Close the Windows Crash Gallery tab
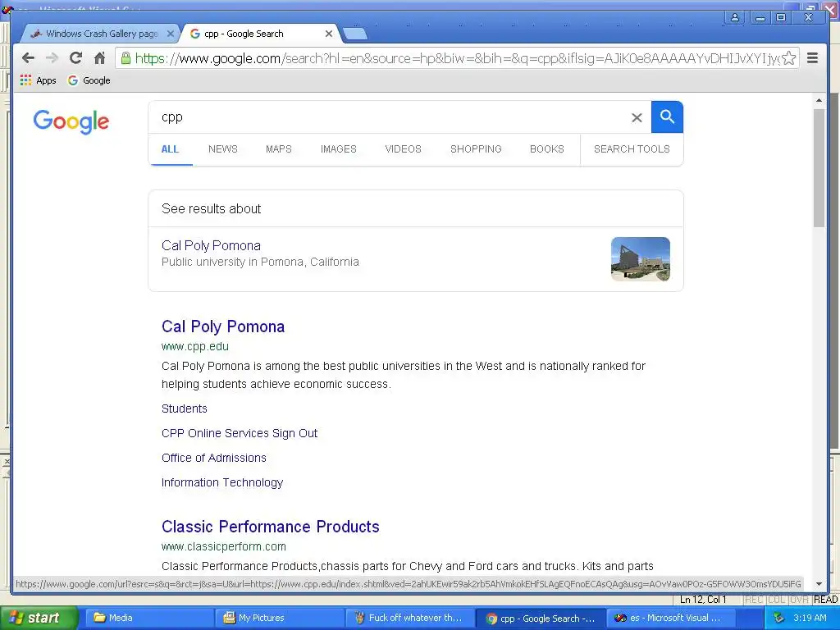 coord(171,34)
